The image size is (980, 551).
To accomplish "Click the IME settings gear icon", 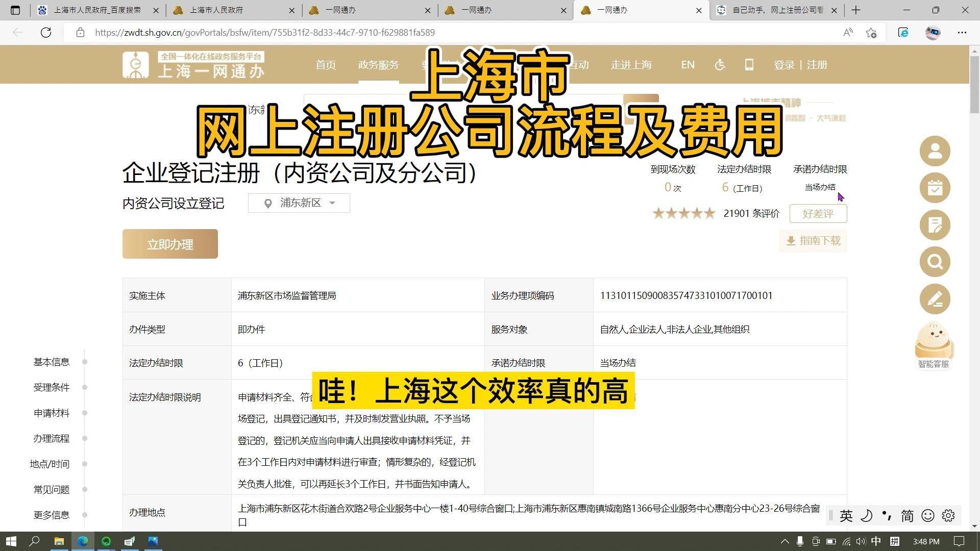I will 948,516.
